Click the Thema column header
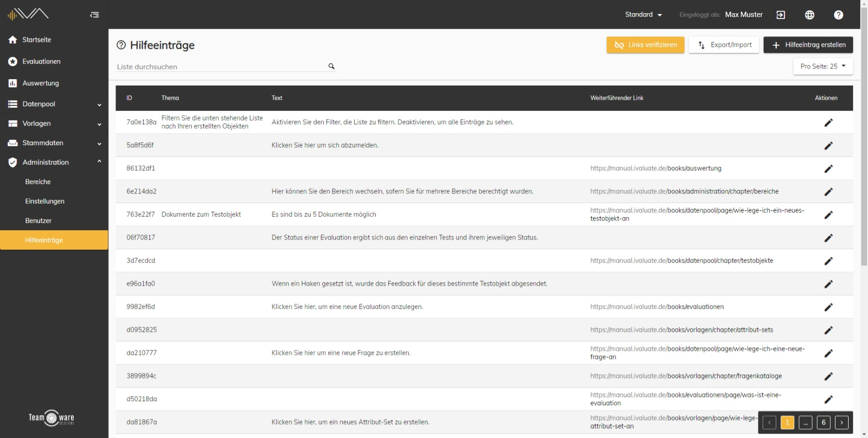This screenshot has width=868, height=438. 170,98
